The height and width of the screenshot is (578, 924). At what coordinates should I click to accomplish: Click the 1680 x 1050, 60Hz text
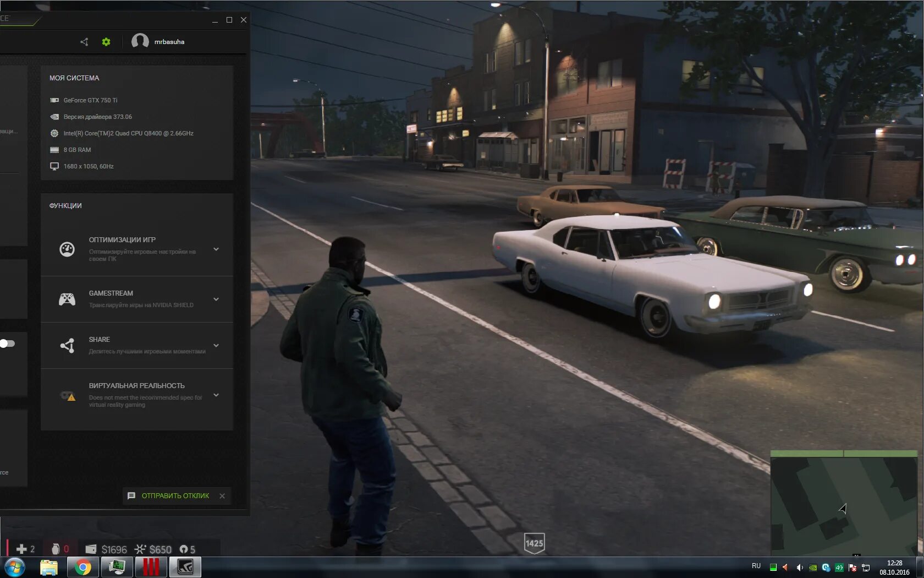pyautogui.click(x=89, y=166)
